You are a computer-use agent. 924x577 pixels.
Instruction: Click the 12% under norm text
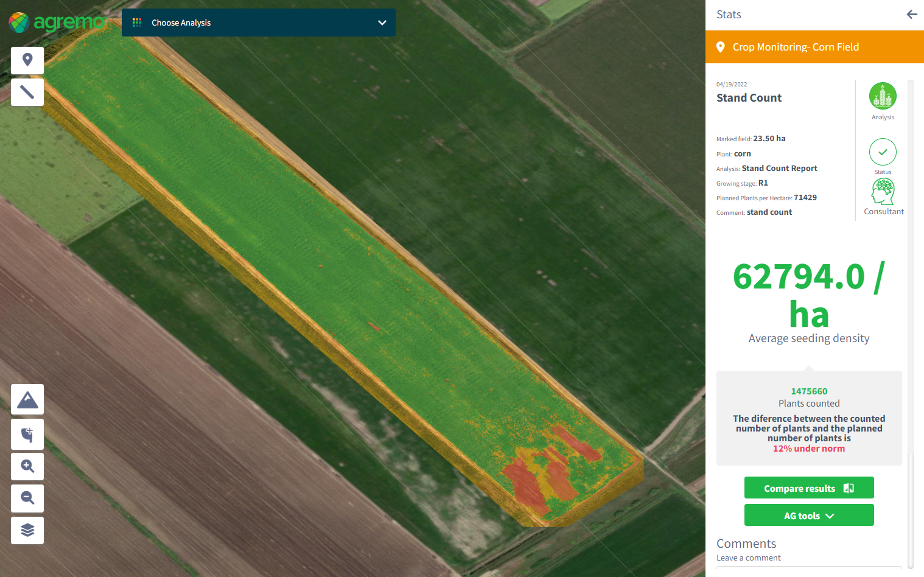click(809, 449)
